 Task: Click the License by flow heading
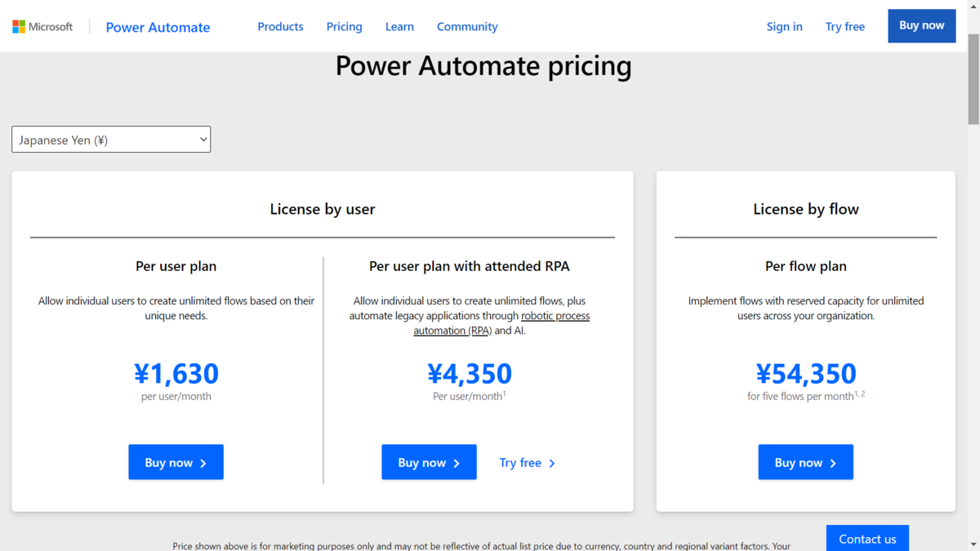tap(806, 209)
